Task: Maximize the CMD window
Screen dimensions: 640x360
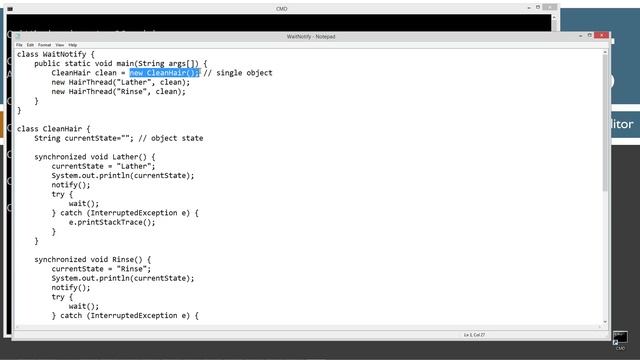Action: click(x=538, y=7)
